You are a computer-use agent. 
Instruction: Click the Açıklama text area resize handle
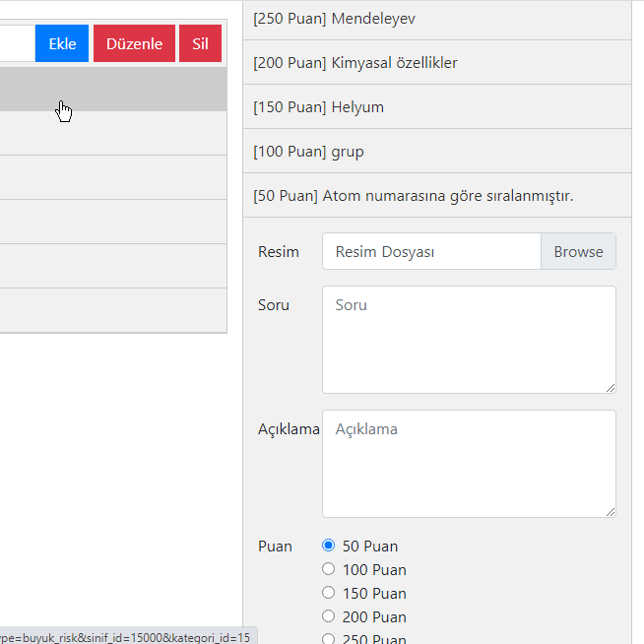pyautogui.click(x=611, y=512)
